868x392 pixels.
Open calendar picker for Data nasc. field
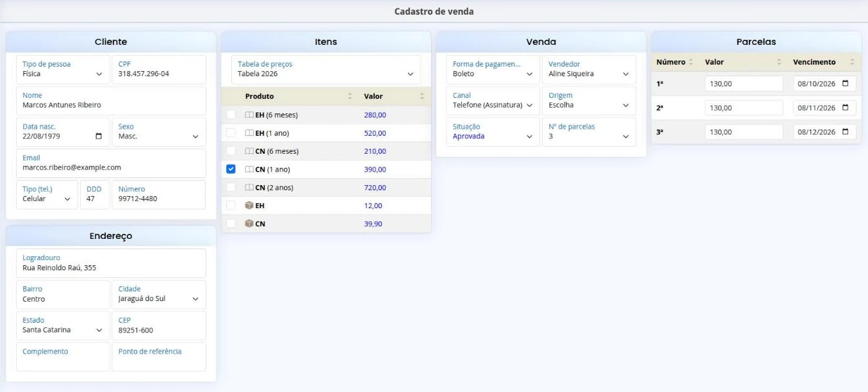click(x=98, y=136)
